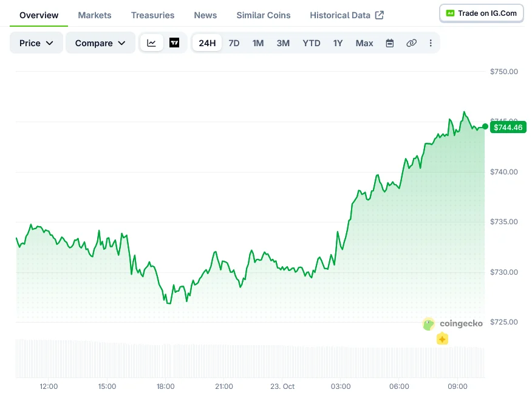Click the green Ad badge icon
The image size is (532, 395).
[450, 13]
